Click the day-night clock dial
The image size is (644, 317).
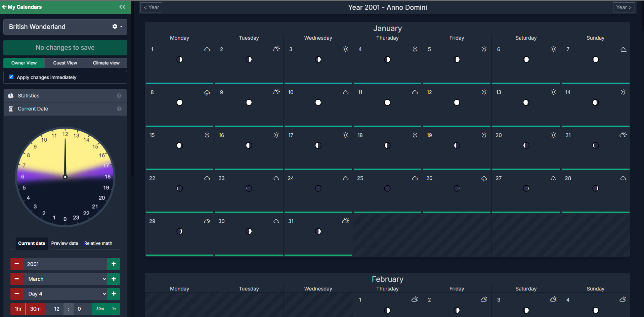(x=65, y=177)
